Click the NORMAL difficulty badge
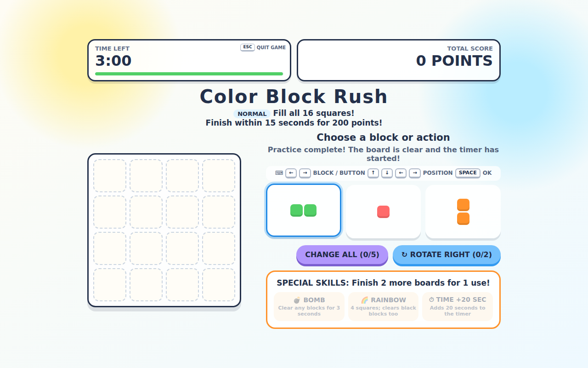The image size is (588, 368). tap(252, 114)
